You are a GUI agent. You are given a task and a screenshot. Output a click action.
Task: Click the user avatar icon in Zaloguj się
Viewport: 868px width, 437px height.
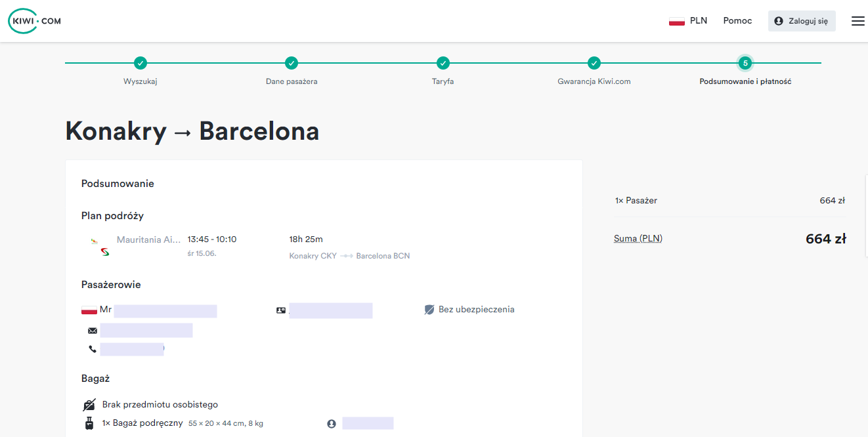(x=779, y=21)
